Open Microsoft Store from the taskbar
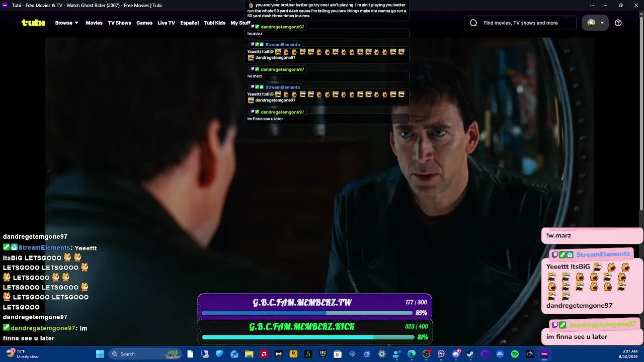The height and width of the screenshot is (362, 644). point(338,354)
